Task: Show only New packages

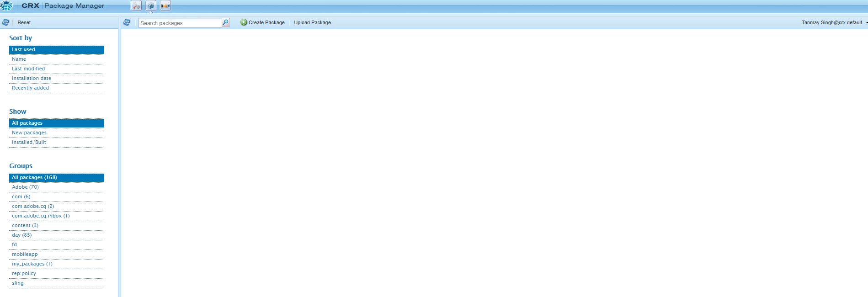Action: [x=57, y=133]
